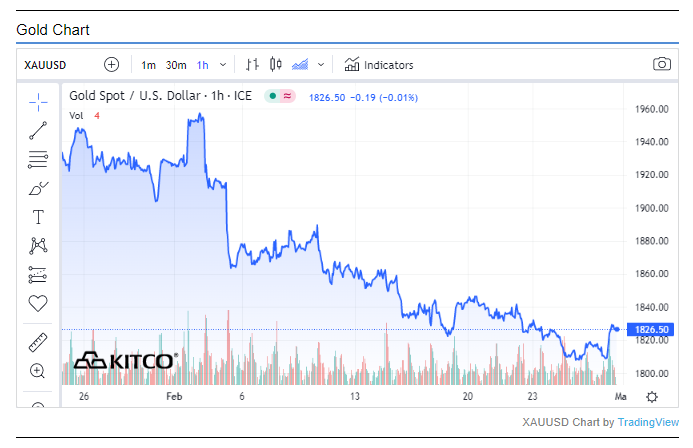The image size is (693, 448).
Task: Expand the chart style dropdown arrow
Action: (x=321, y=65)
